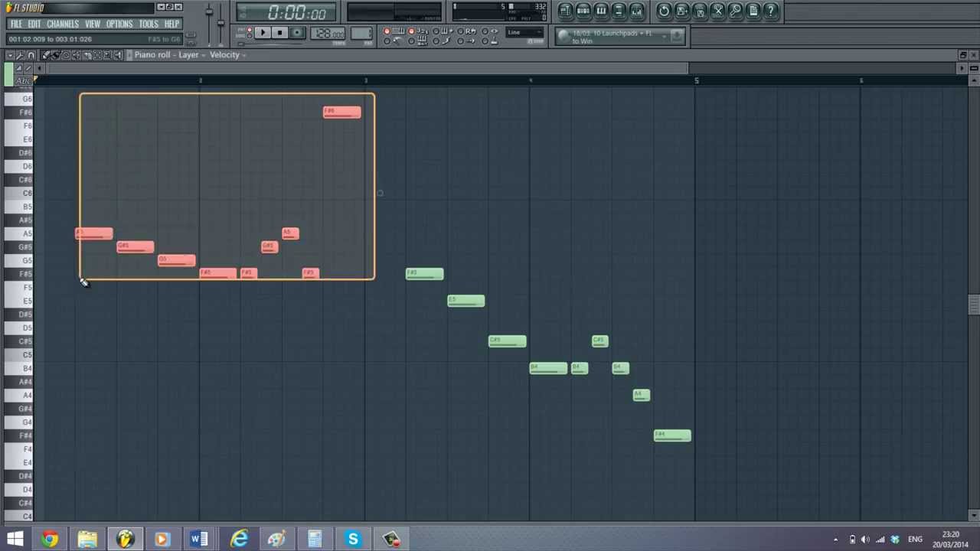This screenshot has height=551, width=980.
Task: Show the Playlist window
Action: click(565, 11)
